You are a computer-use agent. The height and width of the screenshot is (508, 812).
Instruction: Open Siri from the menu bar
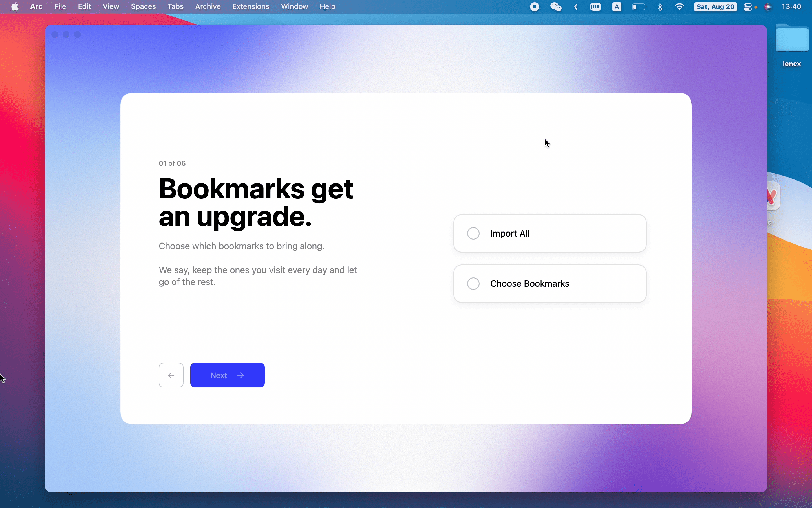click(768, 7)
